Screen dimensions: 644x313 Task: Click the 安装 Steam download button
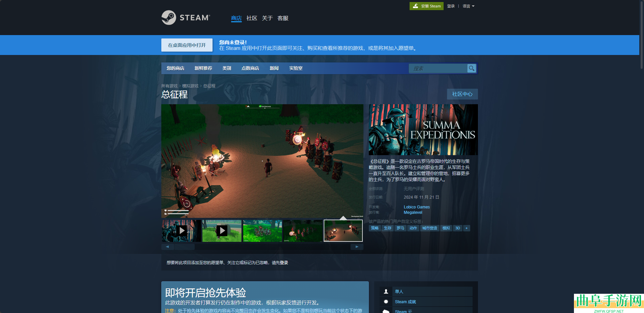pyautogui.click(x=426, y=6)
